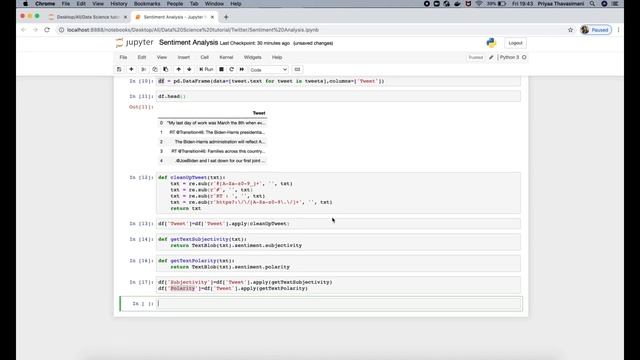Open the Jupyter Help menu
The height and width of the screenshot is (360, 640).
[277, 57]
